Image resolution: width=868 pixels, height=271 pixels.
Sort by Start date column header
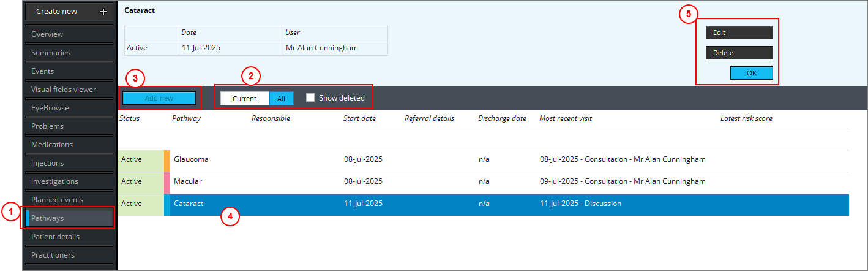(x=359, y=118)
